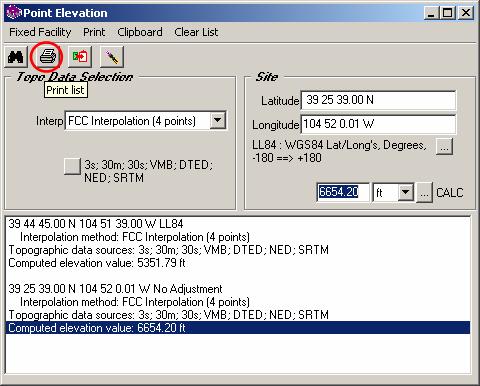Open the Fixed Facility menu
The height and width of the screenshot is (386, 480).
point(40,32)
